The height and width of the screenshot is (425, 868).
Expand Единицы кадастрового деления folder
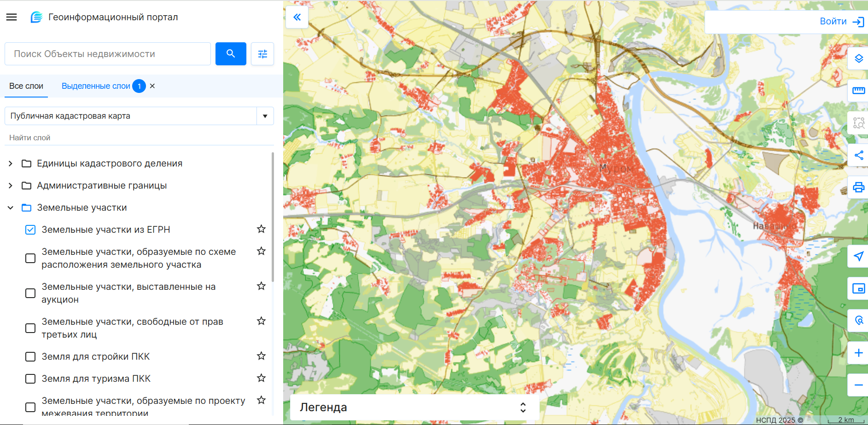[x=11, y=164]
